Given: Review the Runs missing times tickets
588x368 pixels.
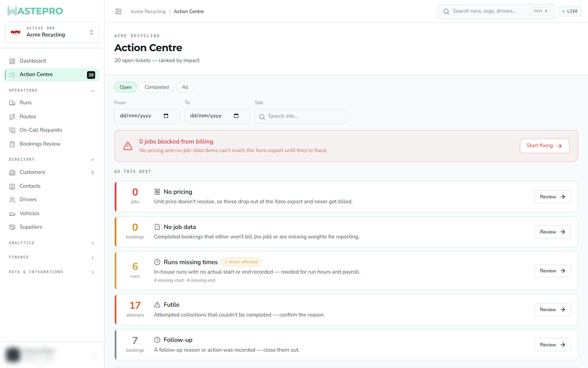Looking at the screenshot, I should (552, 271).
